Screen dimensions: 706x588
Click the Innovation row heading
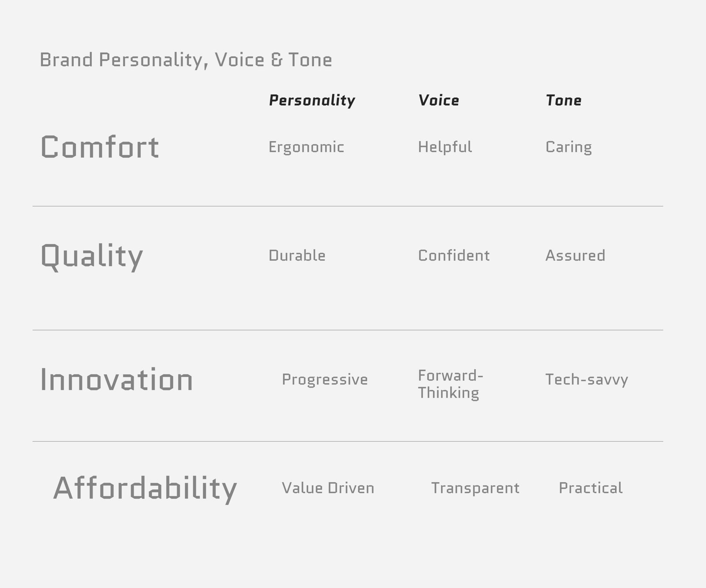[x=116, y=380]
